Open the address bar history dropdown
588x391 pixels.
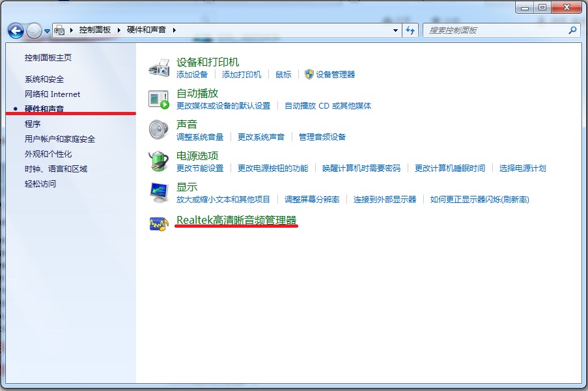click(395, 30)
